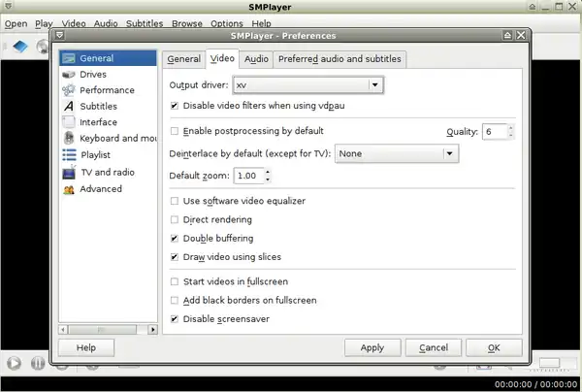Select TV and radio category

(107, 173)
